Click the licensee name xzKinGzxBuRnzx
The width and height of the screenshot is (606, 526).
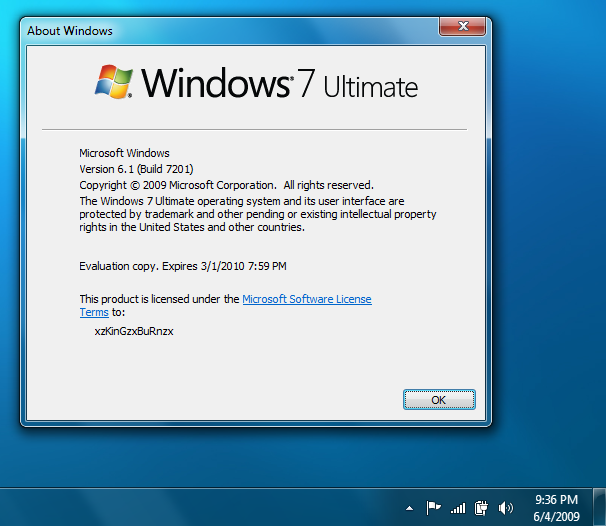click(134, 331)
